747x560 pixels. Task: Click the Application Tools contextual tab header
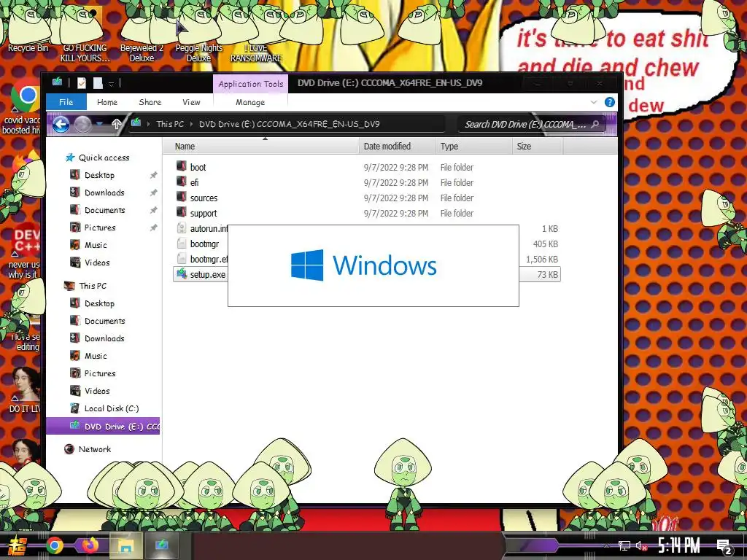(251, 84)
